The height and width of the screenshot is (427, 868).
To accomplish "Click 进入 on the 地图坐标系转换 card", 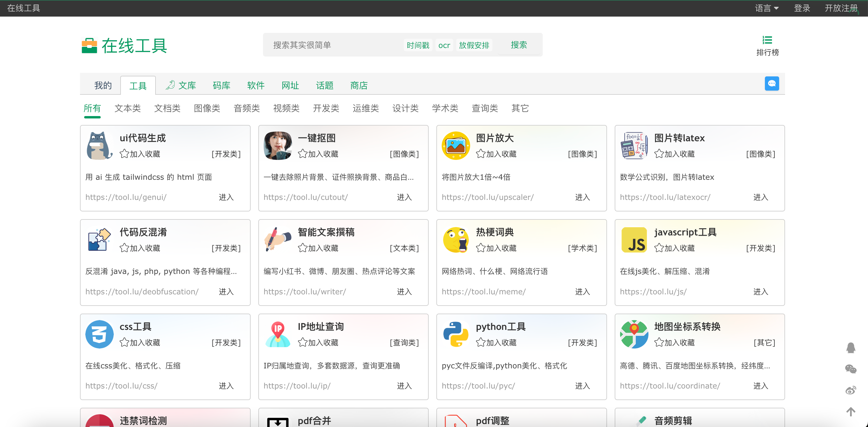I will (761, 386).
